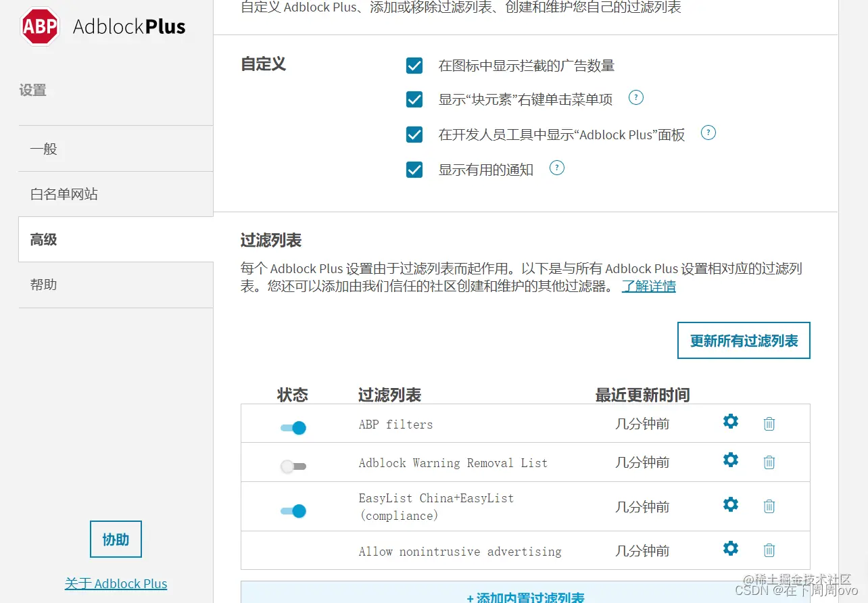Click EasyList China+EasyList (compliance) name

(x=436, y=507)
